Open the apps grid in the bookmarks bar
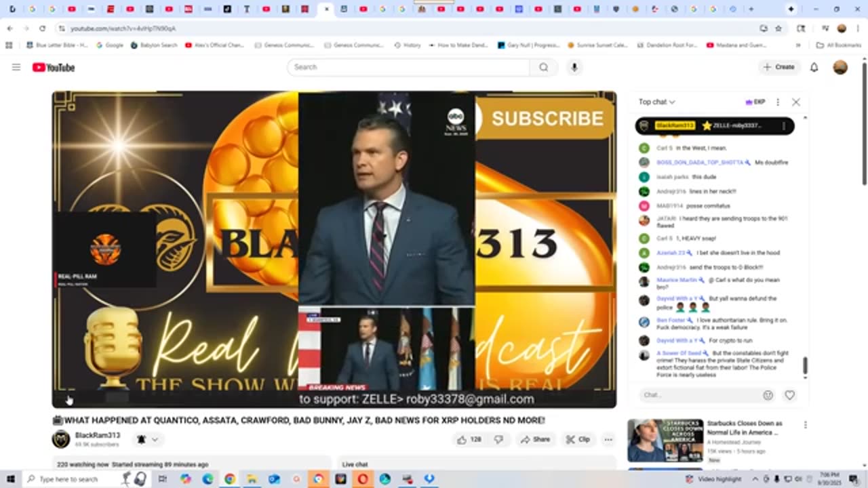868x488 pixels. pos(9,45)
